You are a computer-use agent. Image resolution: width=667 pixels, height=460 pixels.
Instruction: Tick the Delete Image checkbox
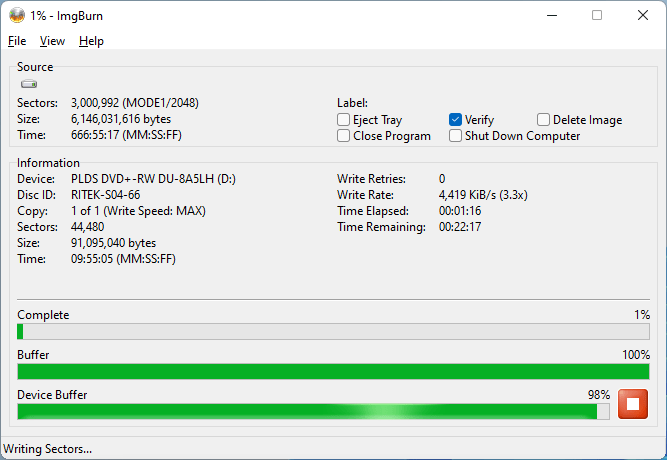pyautogui.click(x=544, y=120)
